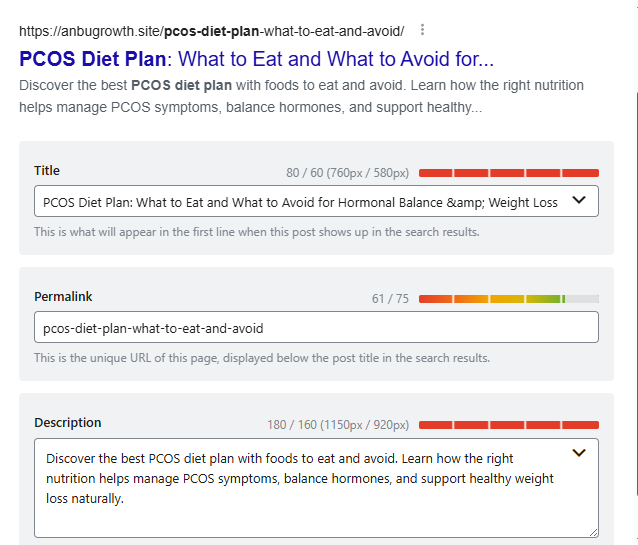Click the three-dot icon beside the preview URL
Image resolution: width=638 pixels, height=545 pixels.
tap(423, 29)
